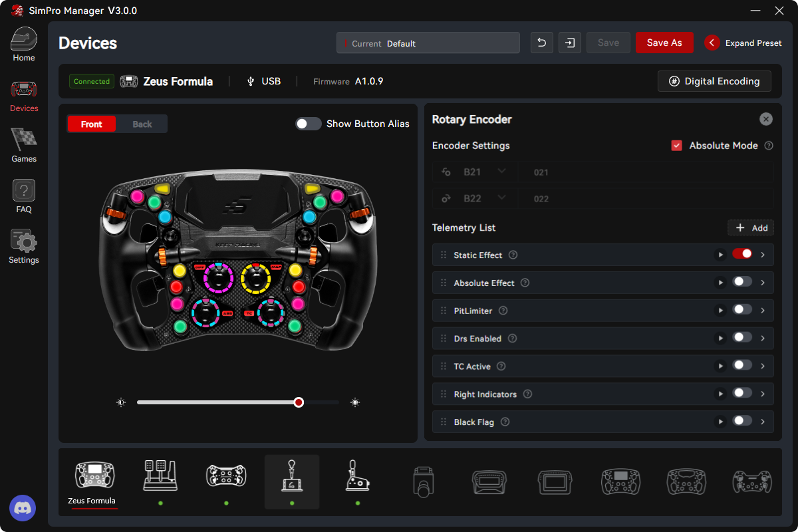Viewport: 798px width, 532px height.
Task: Open the Home section in the sidebar
Action: (24, 45)
